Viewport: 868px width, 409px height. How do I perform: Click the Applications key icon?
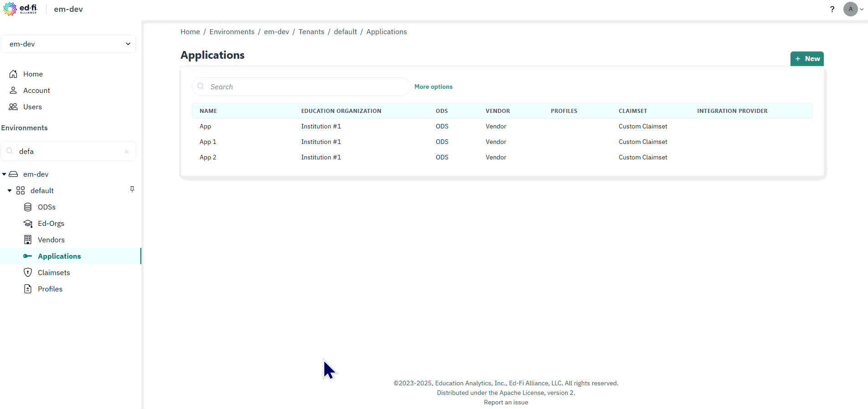tap(28, 256)
